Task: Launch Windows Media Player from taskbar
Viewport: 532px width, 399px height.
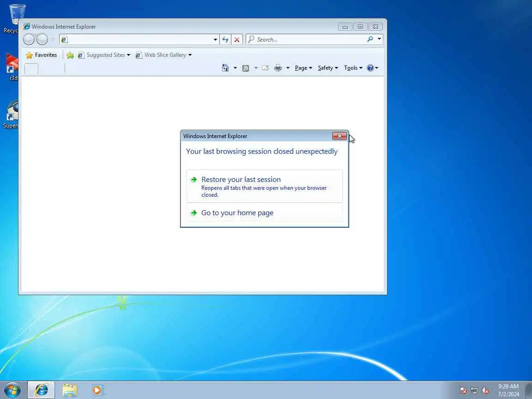Action: (x=97, y=390)
